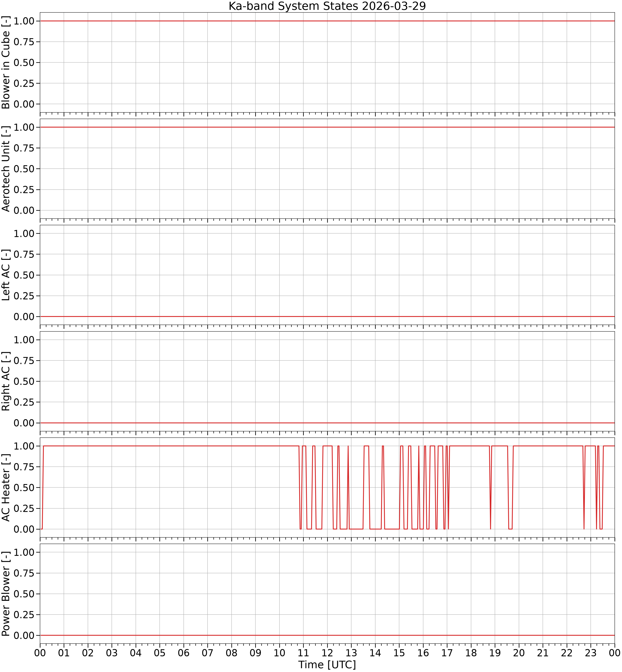The height and width of the screenshot is (672, 622).
Task: Click the 1.00 tick of AC Heater panel
Action: pos(24,446)
